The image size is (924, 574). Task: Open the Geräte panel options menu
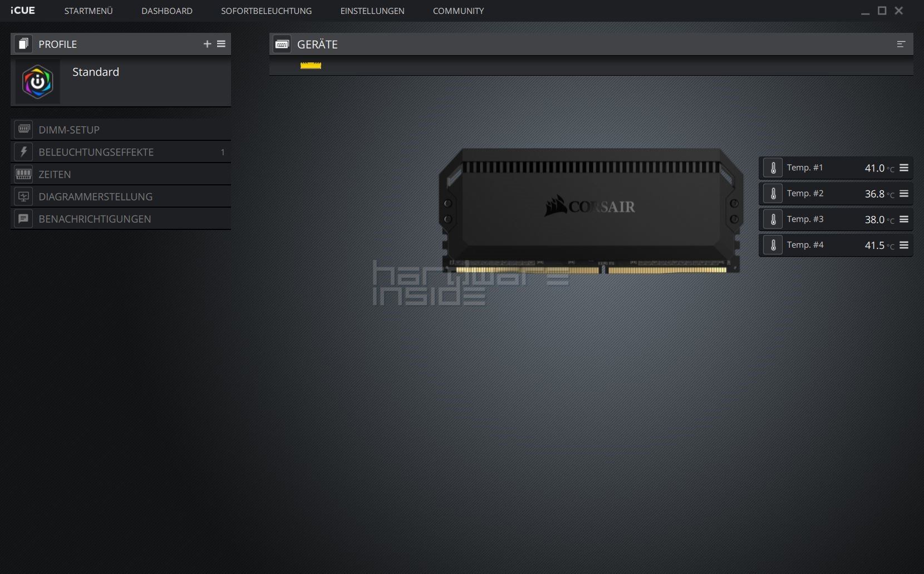pyautogui.click(x=901, y=44)
